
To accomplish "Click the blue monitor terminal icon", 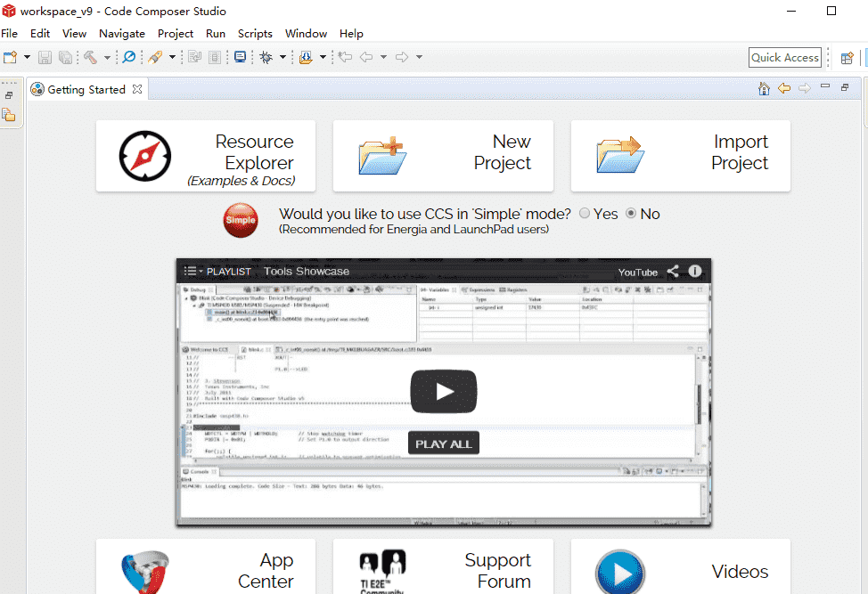I will click(x=241, y=57).
